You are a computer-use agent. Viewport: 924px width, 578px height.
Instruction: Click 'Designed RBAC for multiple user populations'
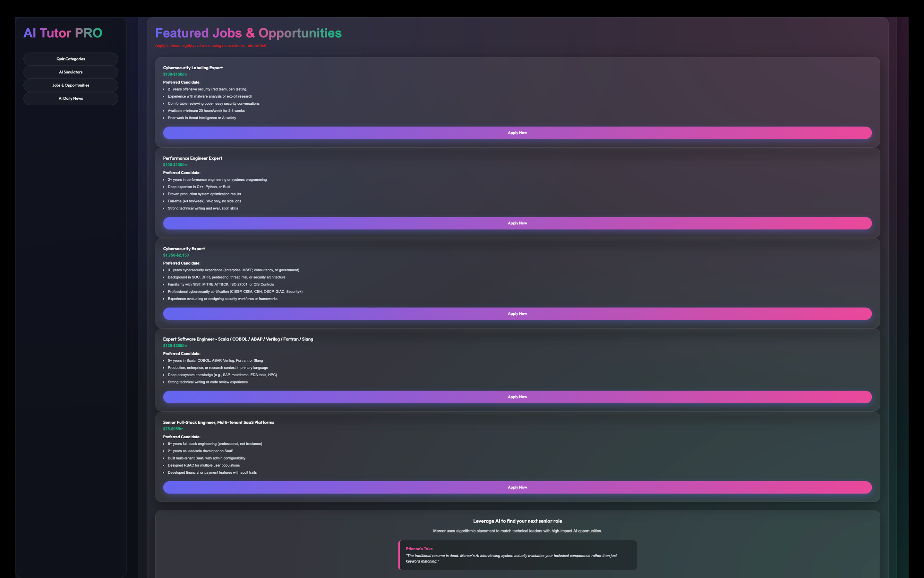204,465
